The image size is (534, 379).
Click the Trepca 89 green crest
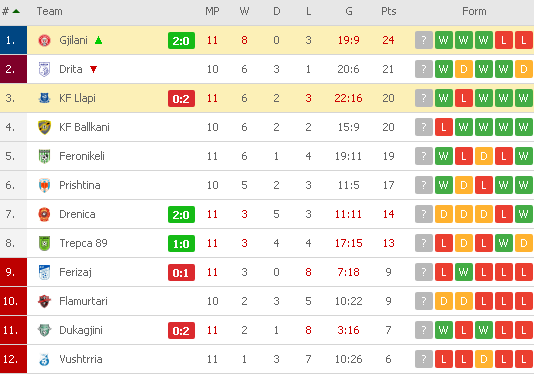[44, 243]
